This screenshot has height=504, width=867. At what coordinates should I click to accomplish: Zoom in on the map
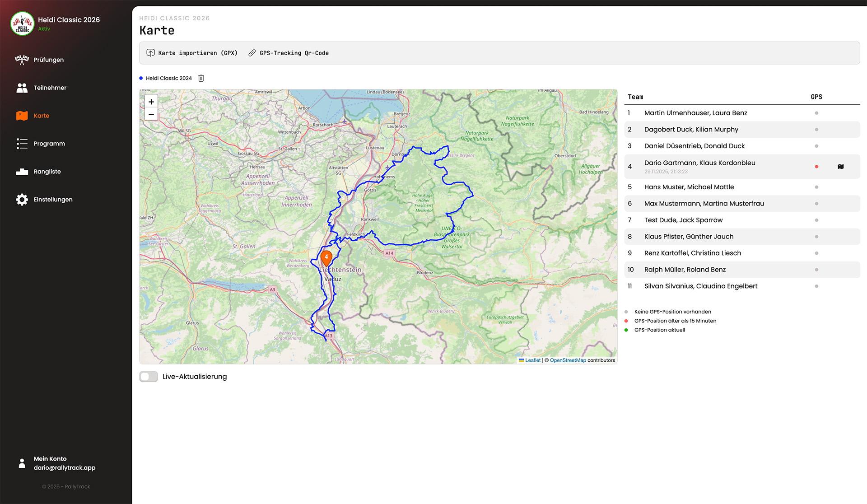151,102
